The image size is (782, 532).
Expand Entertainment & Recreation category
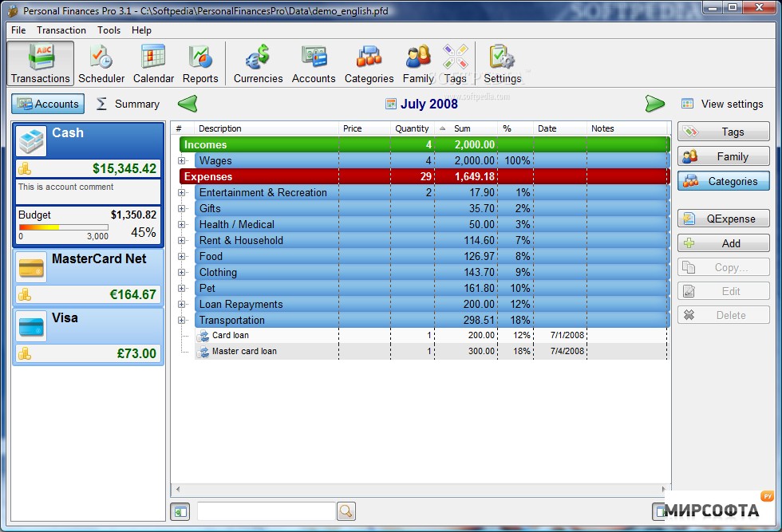tap(182, 192)
